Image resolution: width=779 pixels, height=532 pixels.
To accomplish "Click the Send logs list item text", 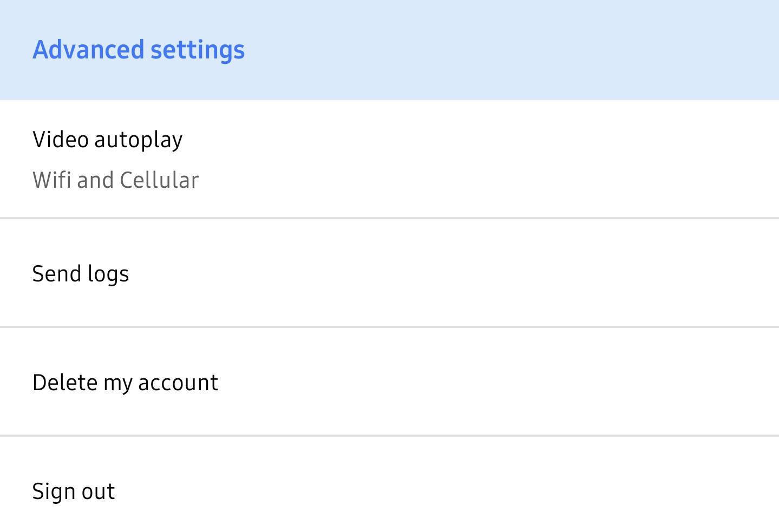I will click(x=81, y=274).
